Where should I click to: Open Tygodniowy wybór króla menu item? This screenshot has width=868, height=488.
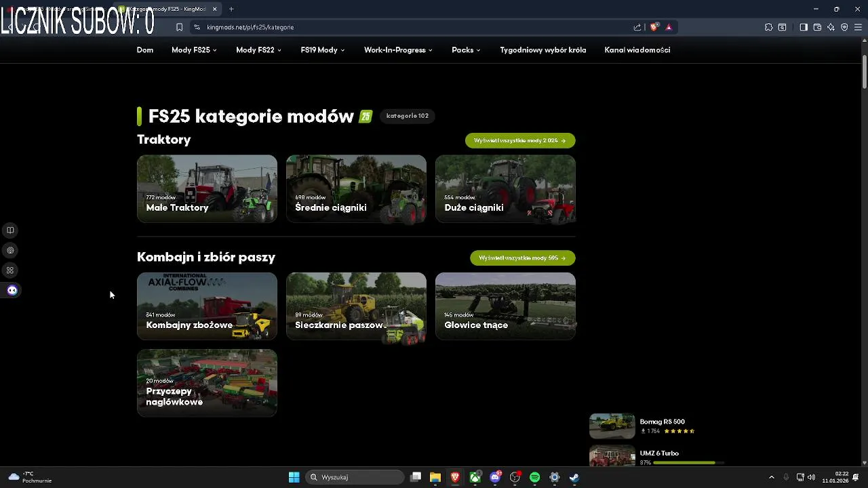[543, 50]
